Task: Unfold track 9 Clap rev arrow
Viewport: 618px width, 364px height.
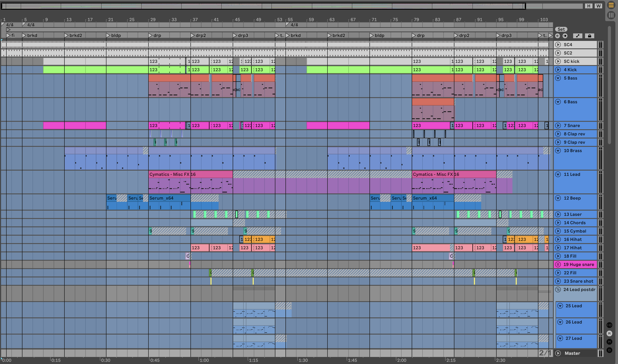Action: coord(558,142)
